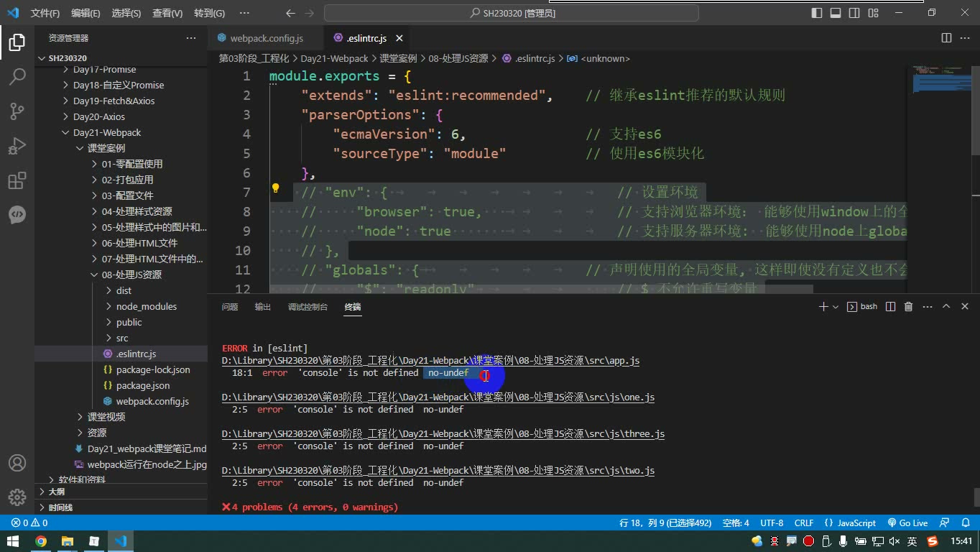The height and width of the screenshot is (552, 980).
Task: Click the lightbulb code action icon
Action: (275, 188)
